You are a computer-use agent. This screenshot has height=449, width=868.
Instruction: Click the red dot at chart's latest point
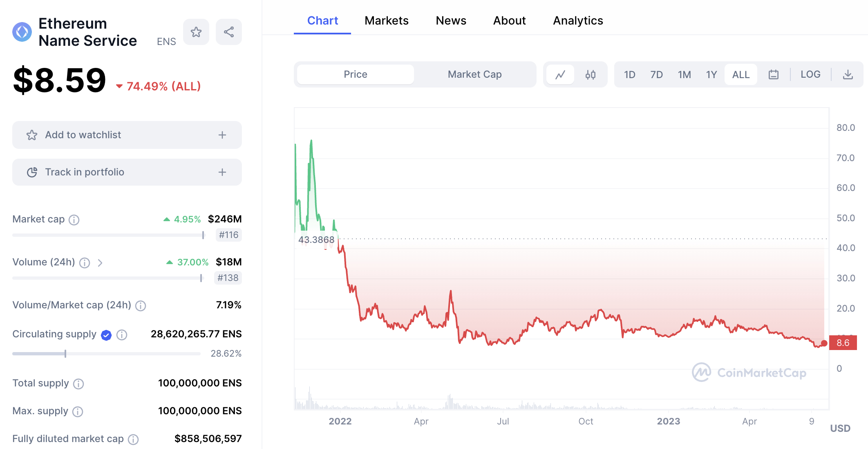click(824, 343)
